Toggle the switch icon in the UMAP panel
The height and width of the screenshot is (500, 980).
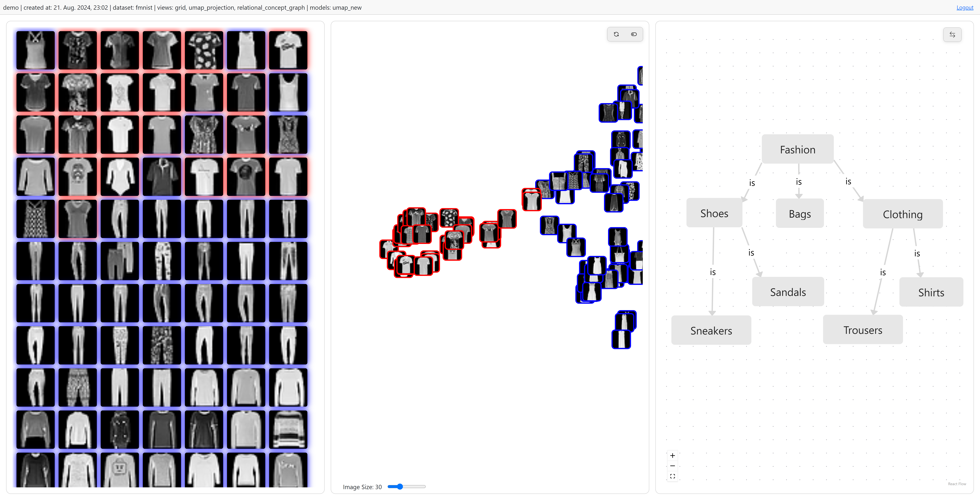point(634,34)
